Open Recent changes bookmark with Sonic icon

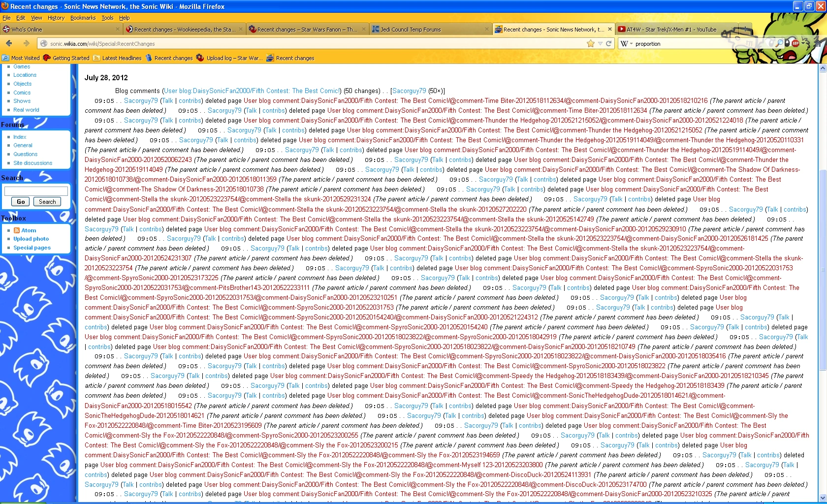pos(290,58)
